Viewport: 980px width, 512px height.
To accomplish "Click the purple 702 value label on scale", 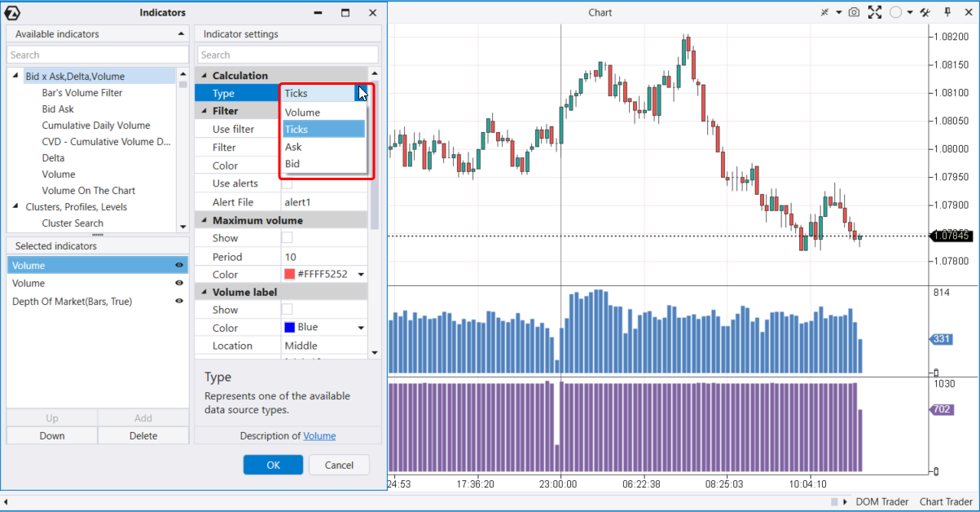I will point(942,410).
